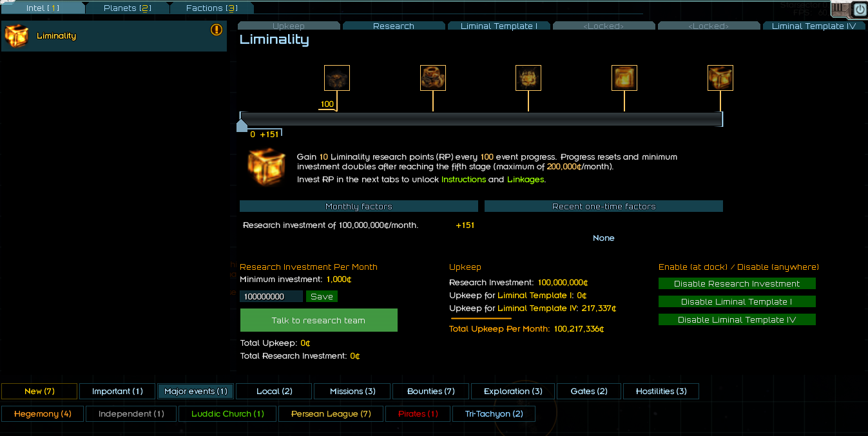Image resolution: width=868 pixels, height=436 pixels.
Task: Click the event progress bar marker at 0
Action: point(242,124)
